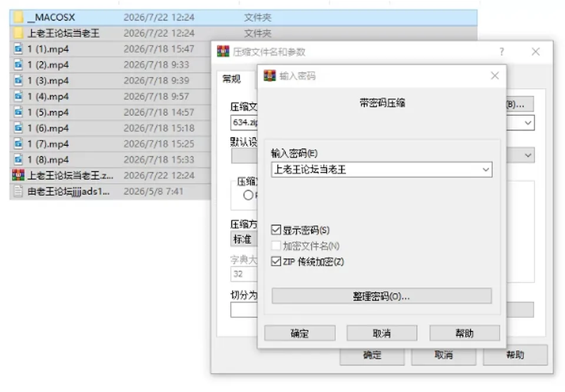The image size is (565, 392).
Task: Click 帮助 in the 输入密码 dialog
Action: point(464,333)
